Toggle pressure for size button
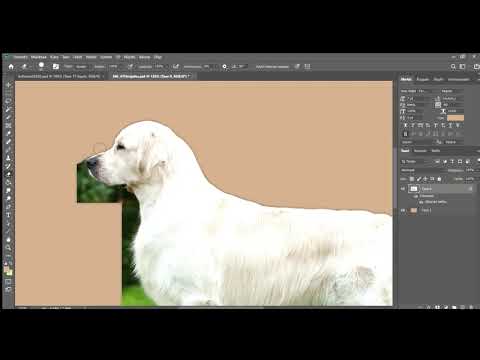The width and height of the screenshot is (480, 360). pyautogui.click(x=297, y=66)
